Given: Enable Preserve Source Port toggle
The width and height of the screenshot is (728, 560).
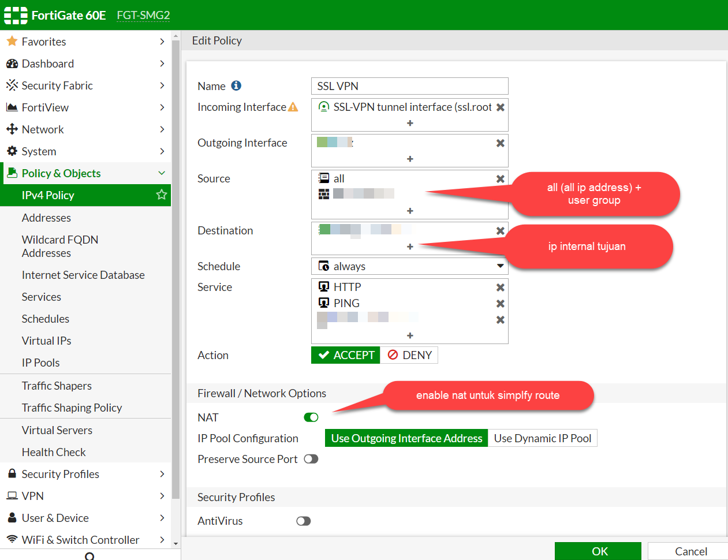Looking at the screenshot, I should pos(311,459).
